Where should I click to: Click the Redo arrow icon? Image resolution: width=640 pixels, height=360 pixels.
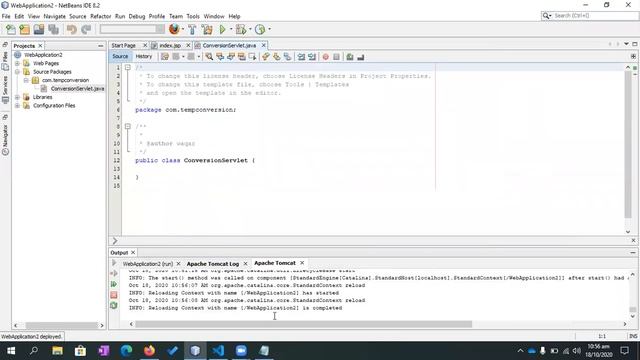pyautogui.click(x=86, y=29)
